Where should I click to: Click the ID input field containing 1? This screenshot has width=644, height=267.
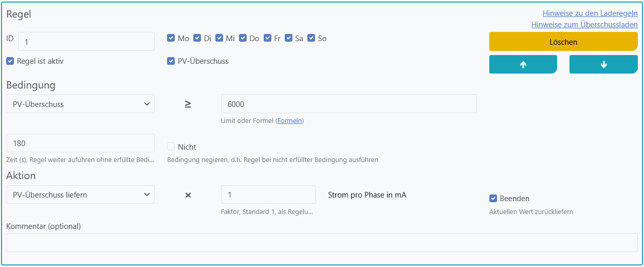86,41
